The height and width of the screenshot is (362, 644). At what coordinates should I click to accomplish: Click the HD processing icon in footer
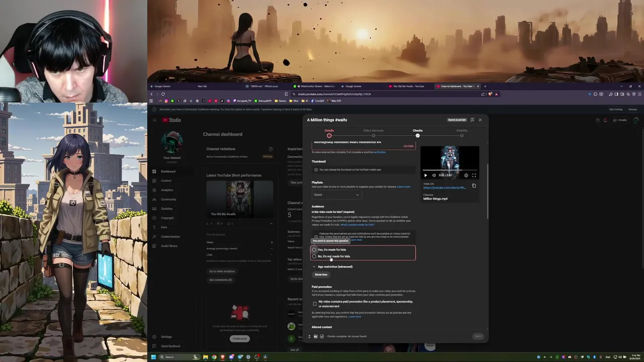315,336
